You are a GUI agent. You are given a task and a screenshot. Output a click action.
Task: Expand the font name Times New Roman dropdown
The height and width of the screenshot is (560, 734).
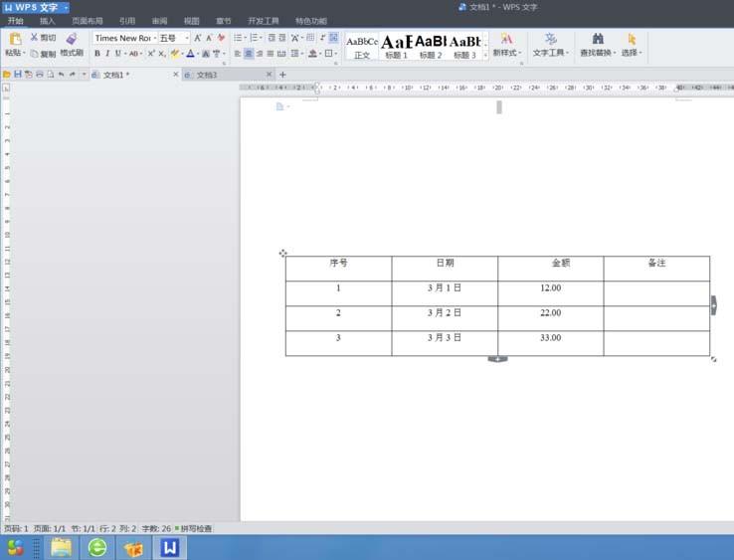pos(152,38)
